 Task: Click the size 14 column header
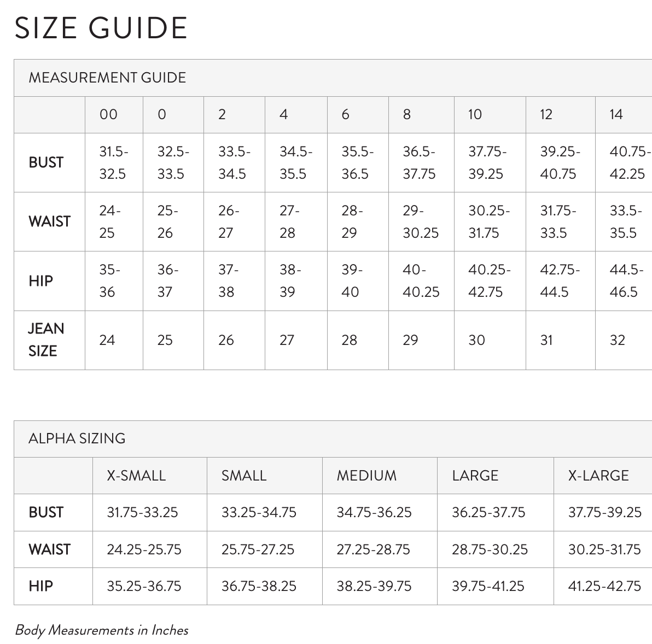coord(624,115)
